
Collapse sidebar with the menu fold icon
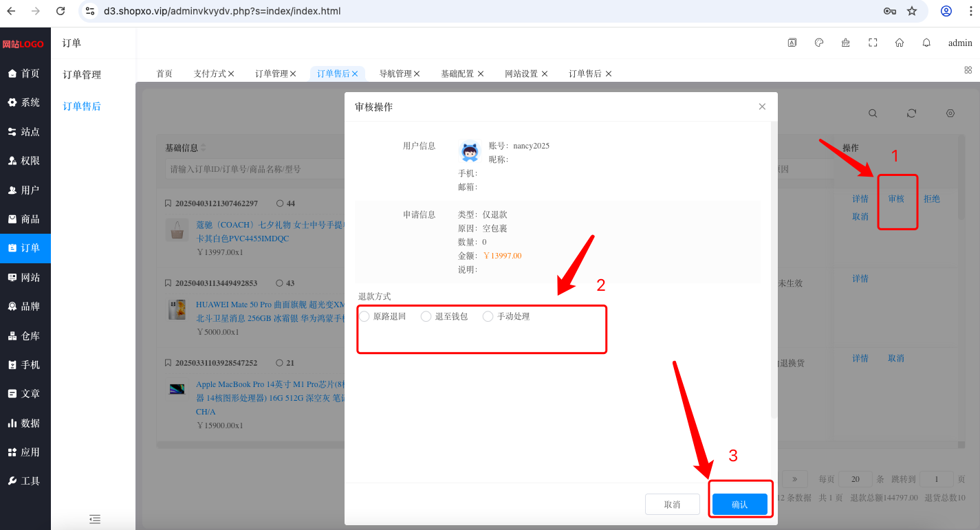coord(95,519)
